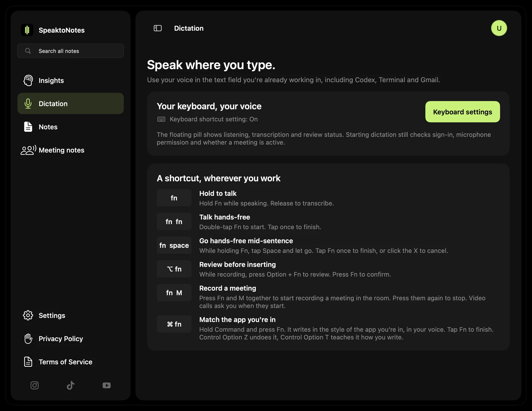
Task: Click While recording, press Option description
Action: click(x=295, y=274)
